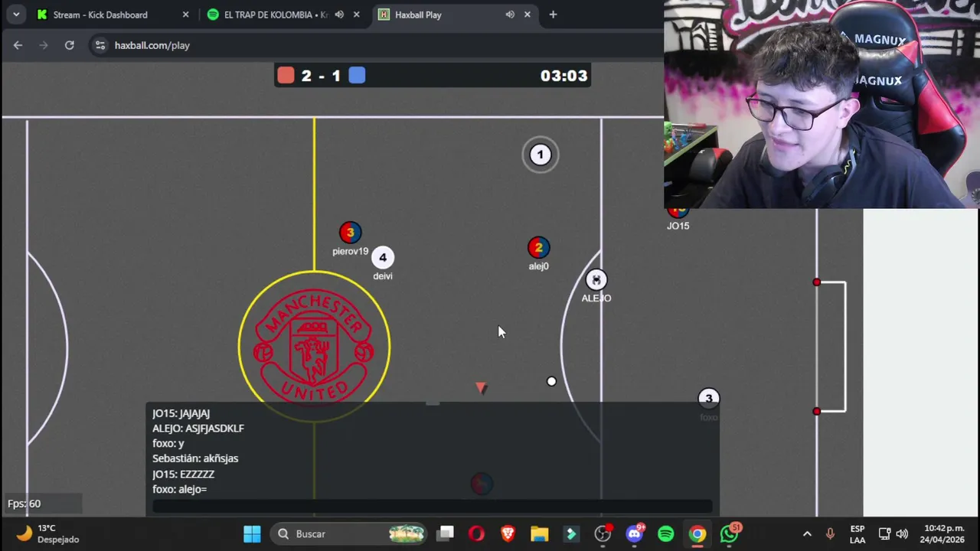Open Task View in the taskbar
This screenshot has height=551, width=980.
pos(446,533)
